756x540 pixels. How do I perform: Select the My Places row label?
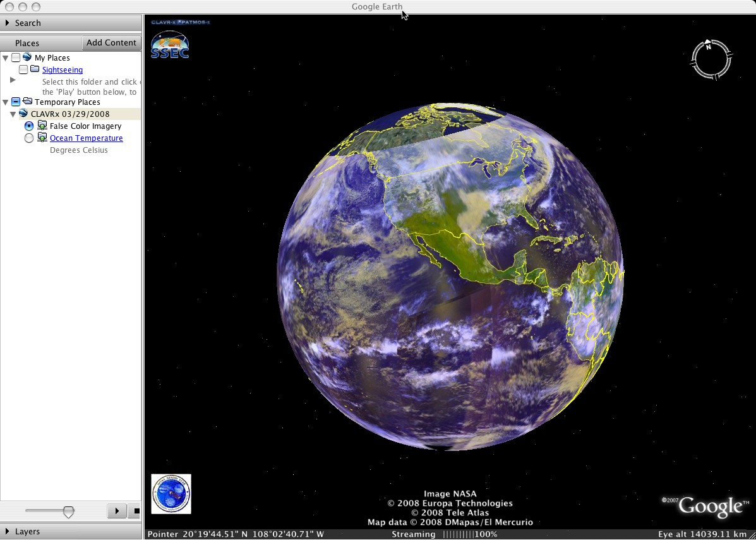click(52, 58)
